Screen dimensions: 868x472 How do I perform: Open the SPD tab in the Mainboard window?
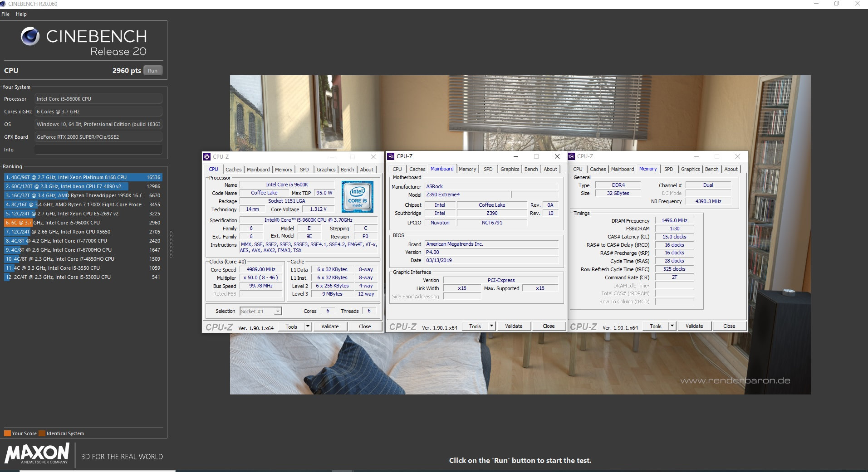coord(488,169)
